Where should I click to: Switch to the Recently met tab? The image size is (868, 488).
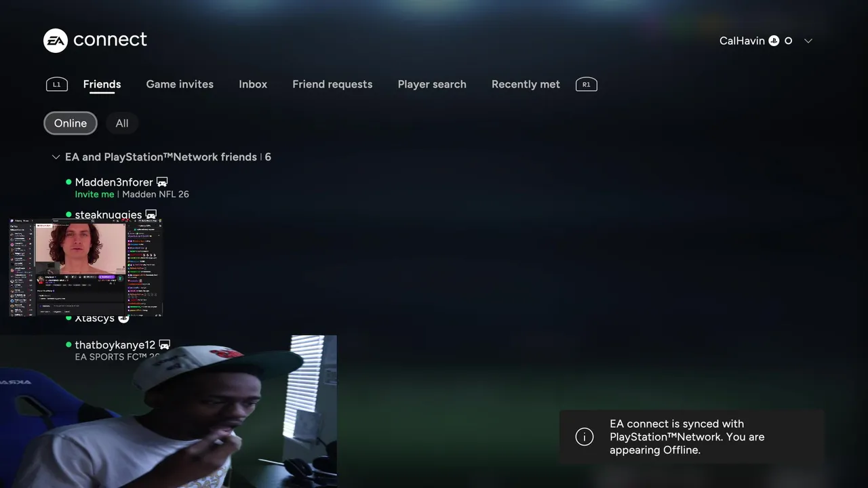tap(526, 85)
